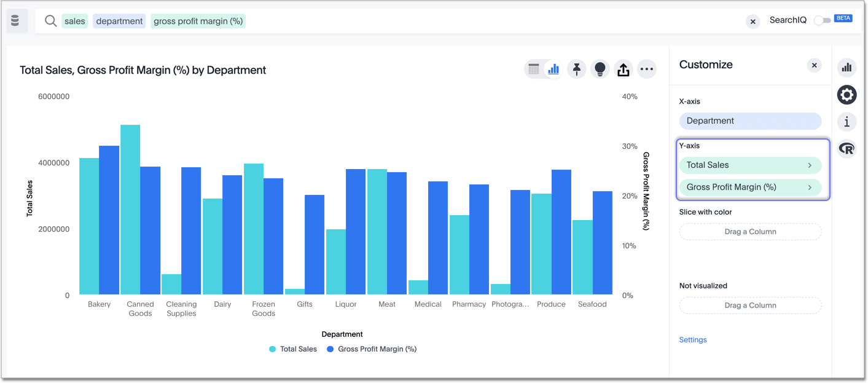Image resolution: width=868 pixels, height=383 pixels.
Task: Select the Department X-axis column pill
Action: tap(749, 121)
